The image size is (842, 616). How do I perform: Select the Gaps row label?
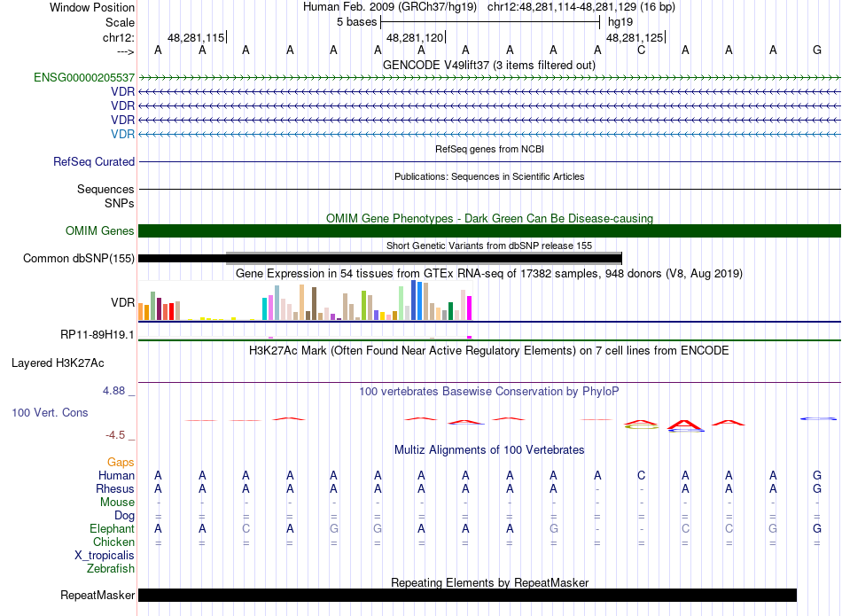[x=121, y=462]
